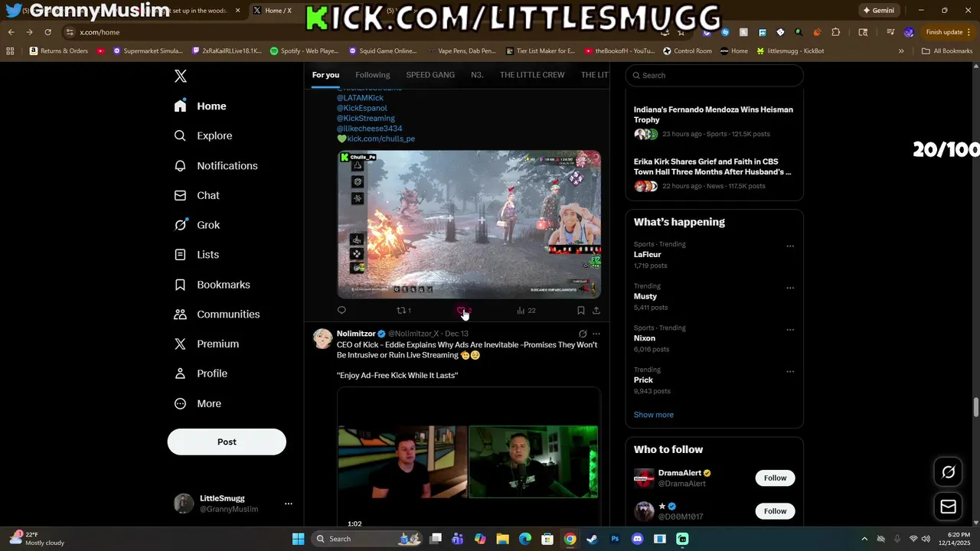Click the X search field

tap(714, 75)
